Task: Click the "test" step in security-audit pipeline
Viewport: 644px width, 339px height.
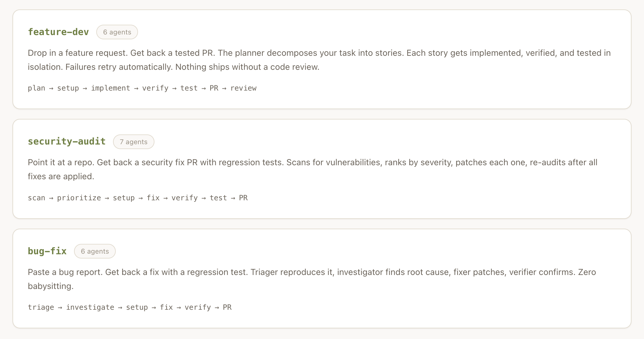Action: click(x=218, y=198)
